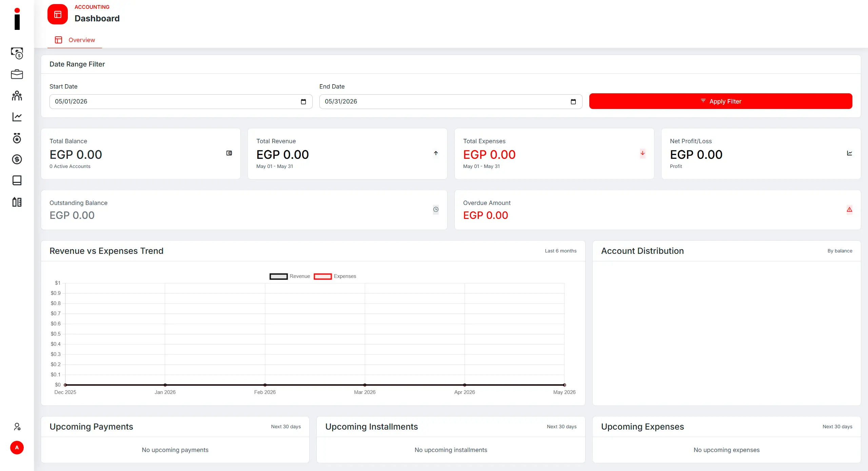Click the End Date input field

(451, 101)
